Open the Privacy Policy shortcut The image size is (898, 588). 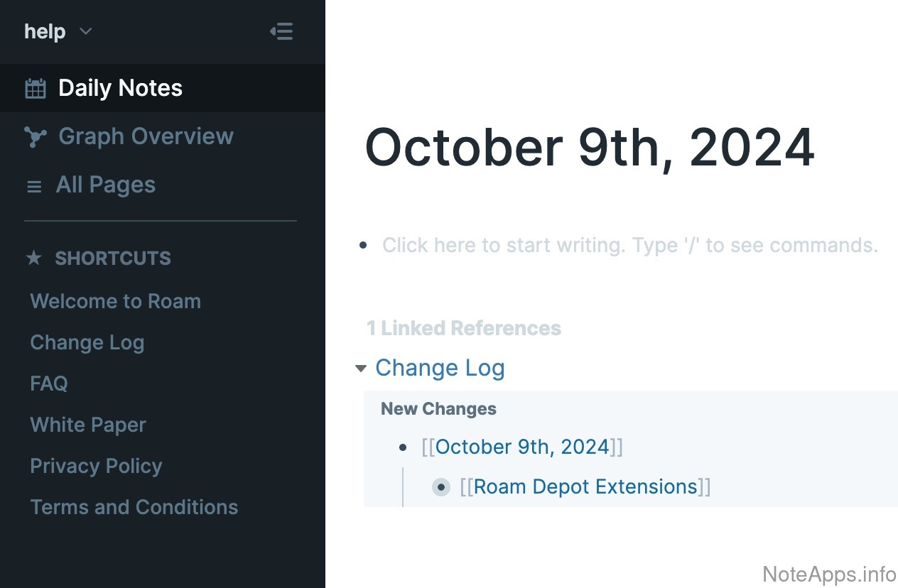(96, 466)
